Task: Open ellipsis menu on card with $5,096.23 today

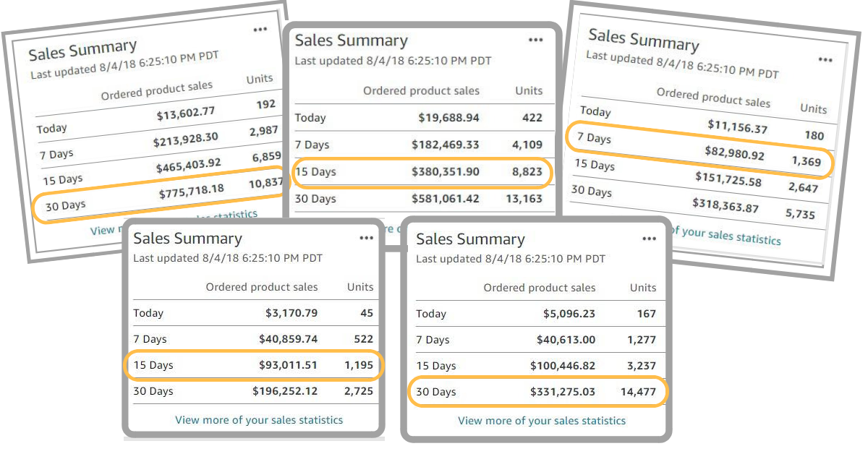Action: click(650, 239)
